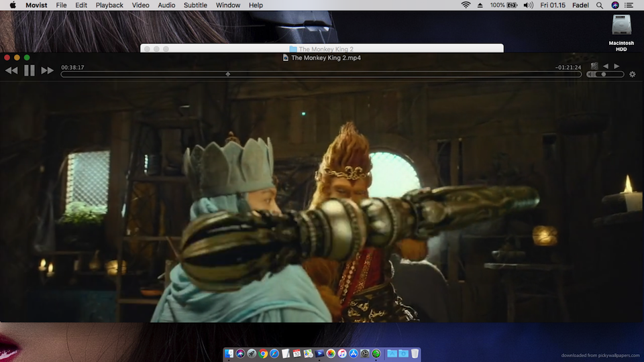Viewport: 644px width, 362px height.
Task: Open the Audio menu
Action: click(166, 5)
